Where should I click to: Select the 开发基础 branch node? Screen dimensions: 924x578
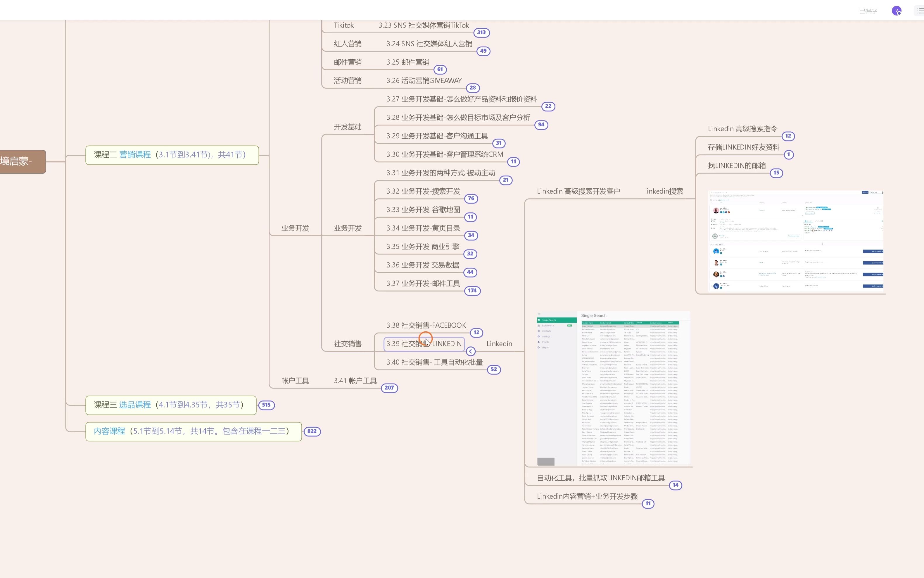348,127
